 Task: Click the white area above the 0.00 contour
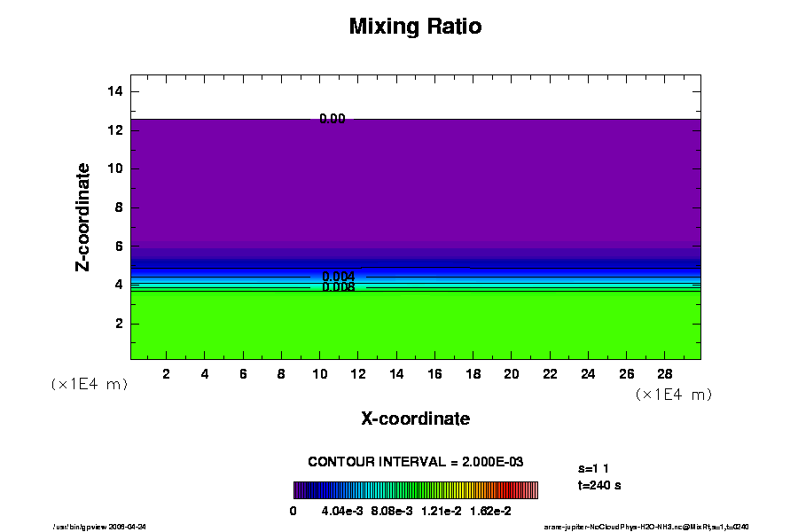point(415,96)
